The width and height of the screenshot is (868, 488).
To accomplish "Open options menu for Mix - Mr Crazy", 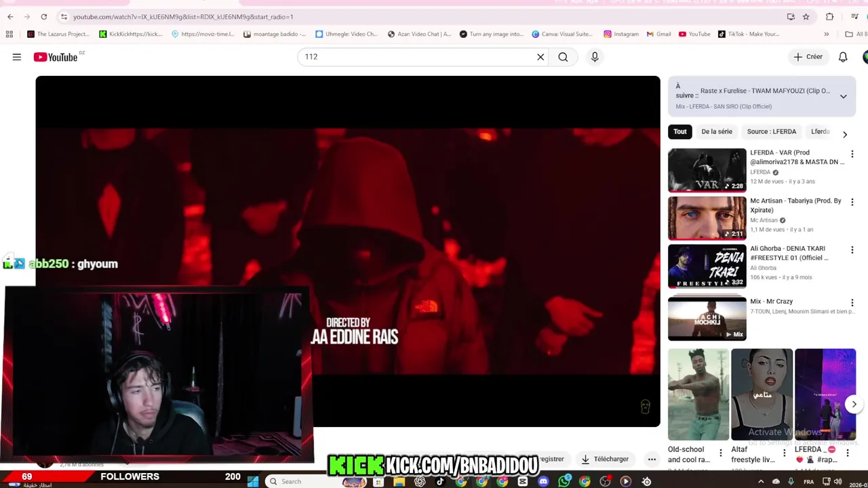I will (x=852, y=303).
